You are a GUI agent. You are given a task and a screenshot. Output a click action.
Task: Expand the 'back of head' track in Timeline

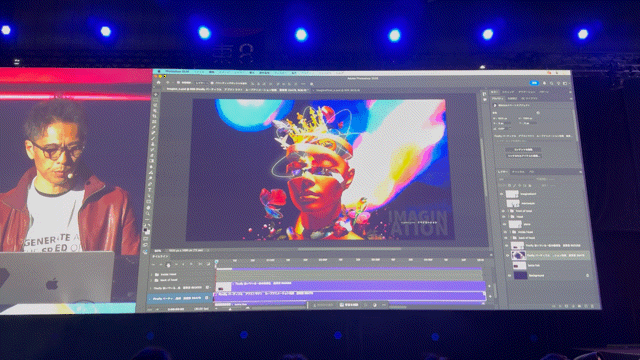(152, 280)
